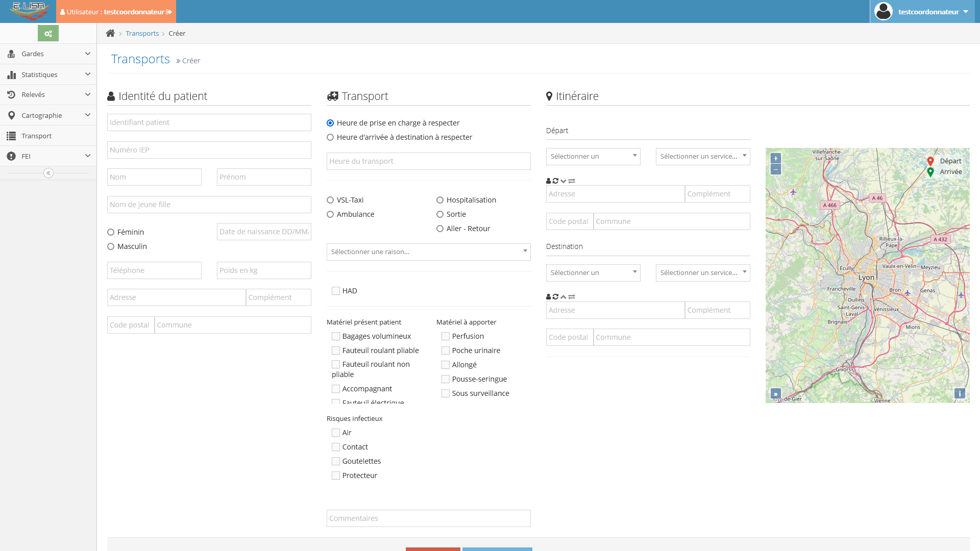Select the Ambulance radio option
The width and height of the screenshot is (980, 551).
point(330,215)
